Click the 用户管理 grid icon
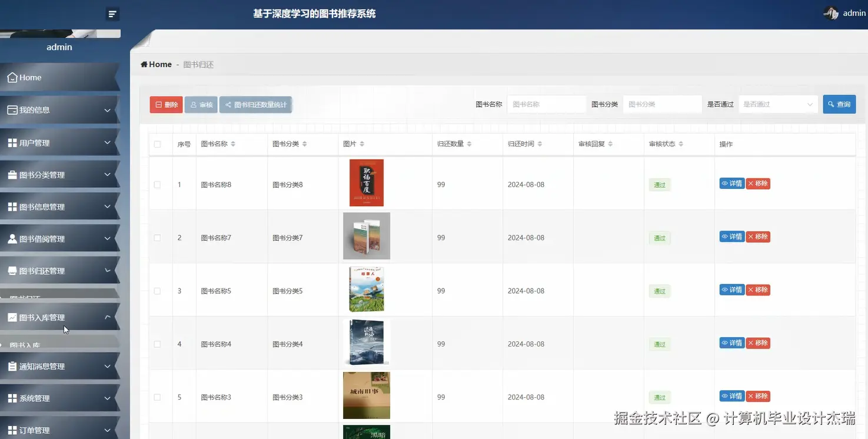This screenshot has width=868, height=439. pos(12,143)
